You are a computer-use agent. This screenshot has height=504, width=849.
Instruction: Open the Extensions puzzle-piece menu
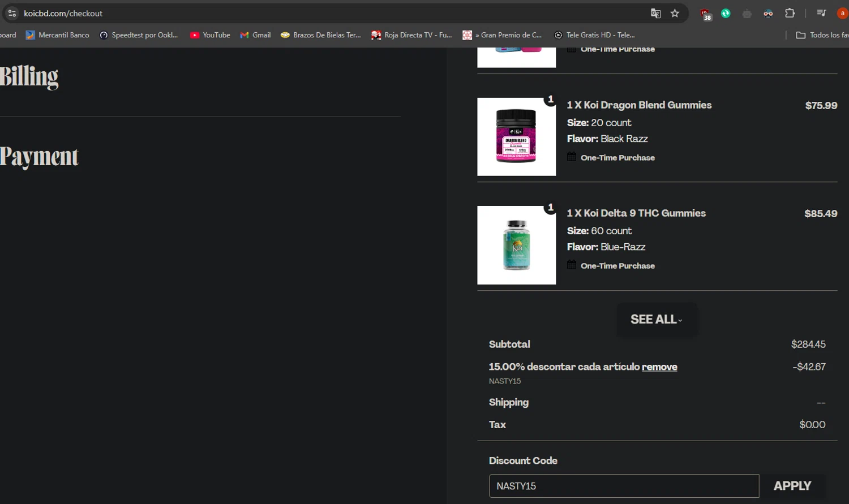click(x=790, y=13)
